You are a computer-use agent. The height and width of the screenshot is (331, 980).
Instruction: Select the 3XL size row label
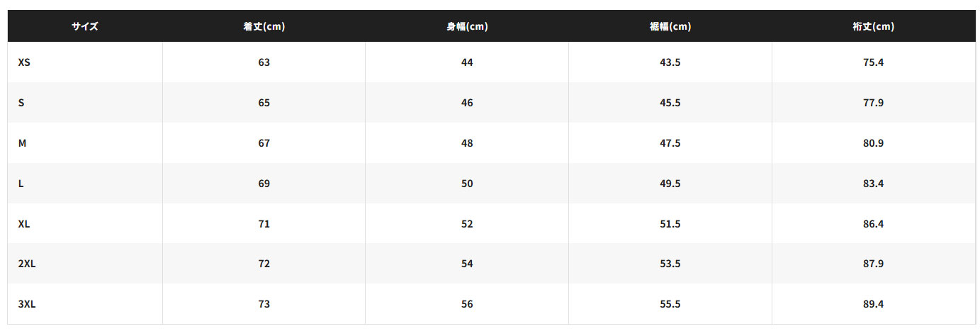[x=27, y=304]
